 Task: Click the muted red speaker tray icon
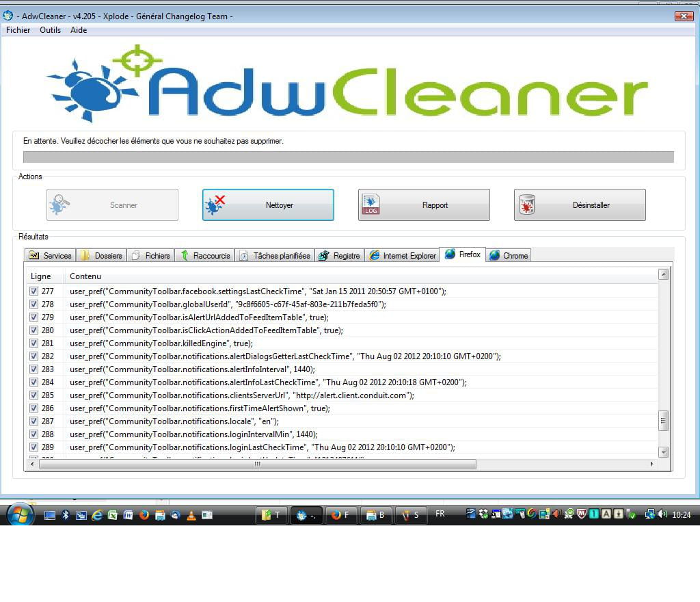point(556,514)
